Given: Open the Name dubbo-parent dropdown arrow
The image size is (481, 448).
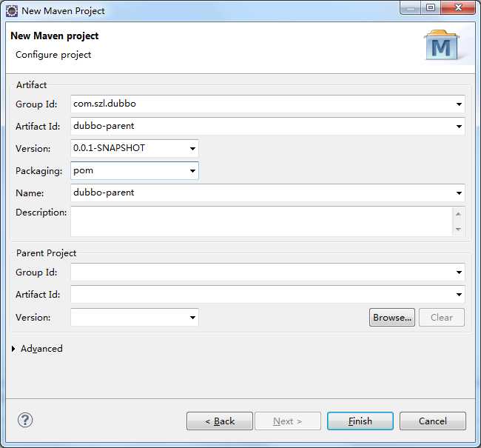Looking at the screenshot, I should (x=459, y=193).
